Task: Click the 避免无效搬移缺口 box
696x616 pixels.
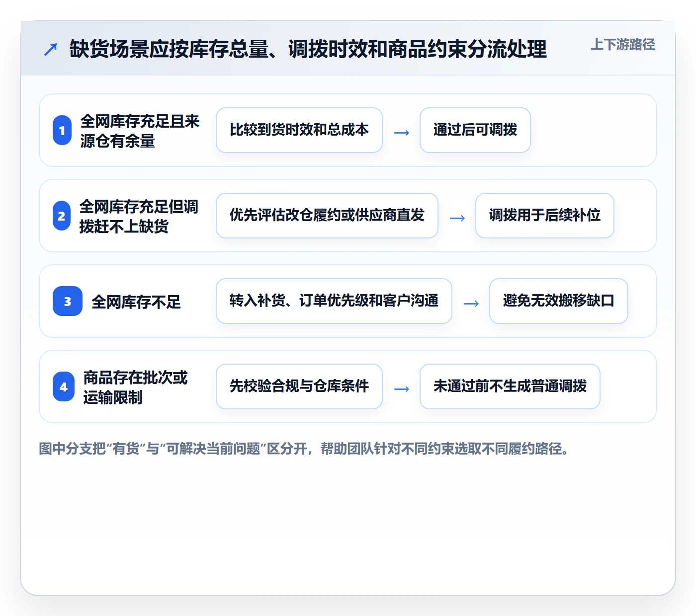Action: tap(559, 301)
